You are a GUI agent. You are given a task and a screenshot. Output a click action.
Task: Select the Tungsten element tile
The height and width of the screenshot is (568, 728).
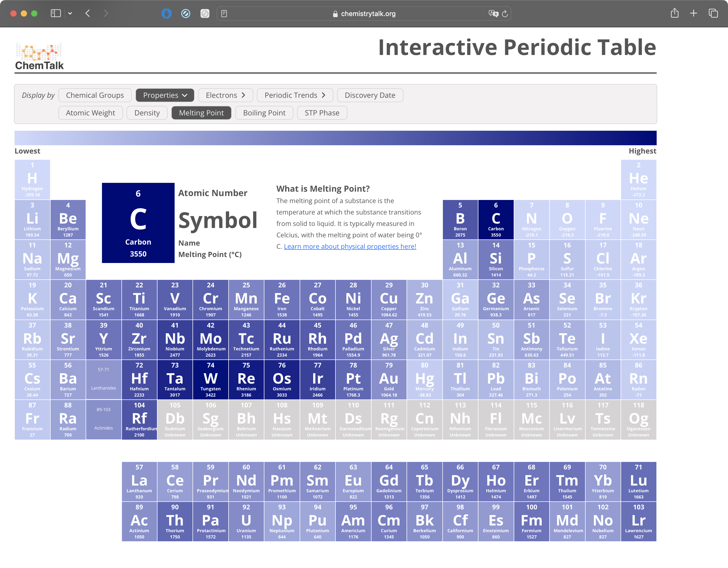click(x=211, y=379)
